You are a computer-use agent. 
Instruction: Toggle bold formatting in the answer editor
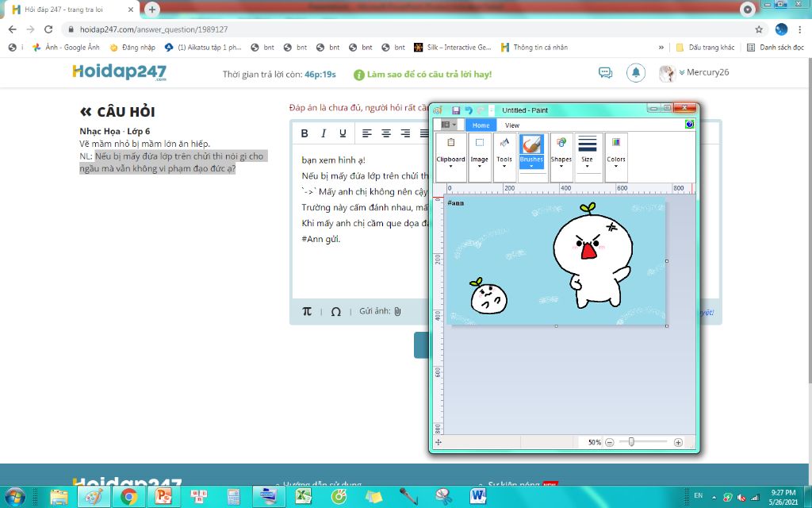tap(304, 133)
